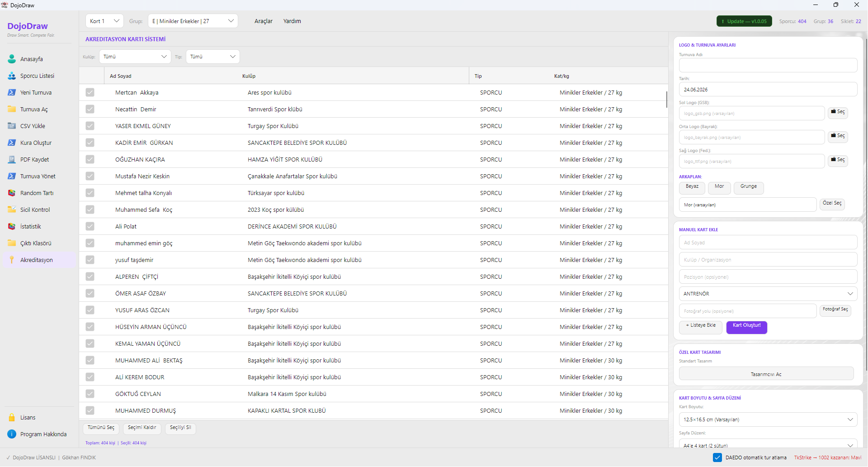
Task: Click the İstatistik sidebar icon
Action: pyautogui.click(x=12, y=226)
